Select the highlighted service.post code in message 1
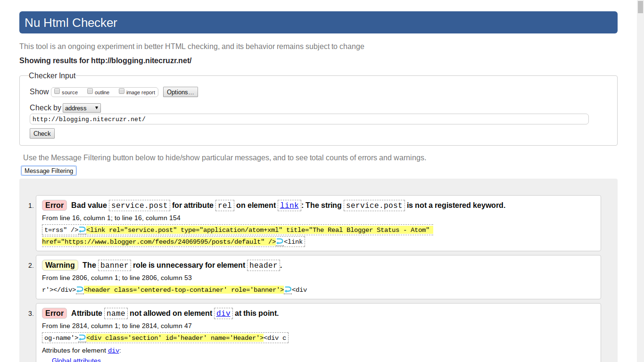The image size is (644, 362). 139,205
